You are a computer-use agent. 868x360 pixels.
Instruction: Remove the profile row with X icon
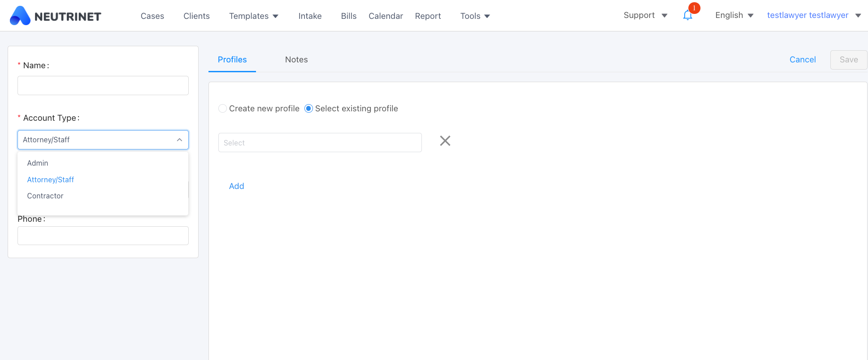click(445, 141)
